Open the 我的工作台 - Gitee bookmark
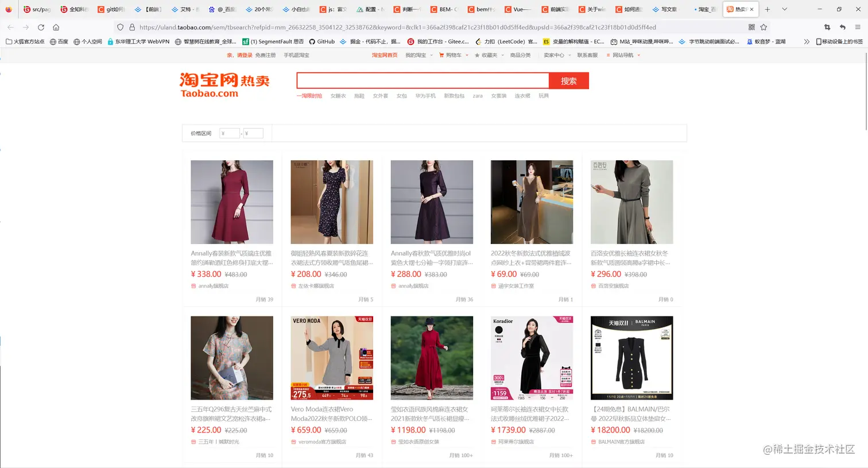The height and width of the screenshot is (468, 868). (439, 41)
